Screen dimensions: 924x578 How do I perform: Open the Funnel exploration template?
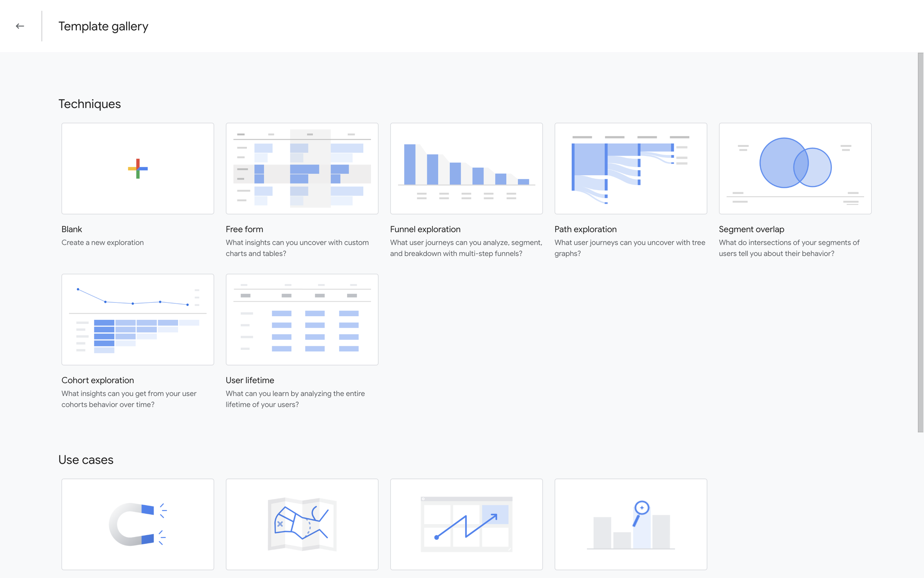click(x=466, y=168)
